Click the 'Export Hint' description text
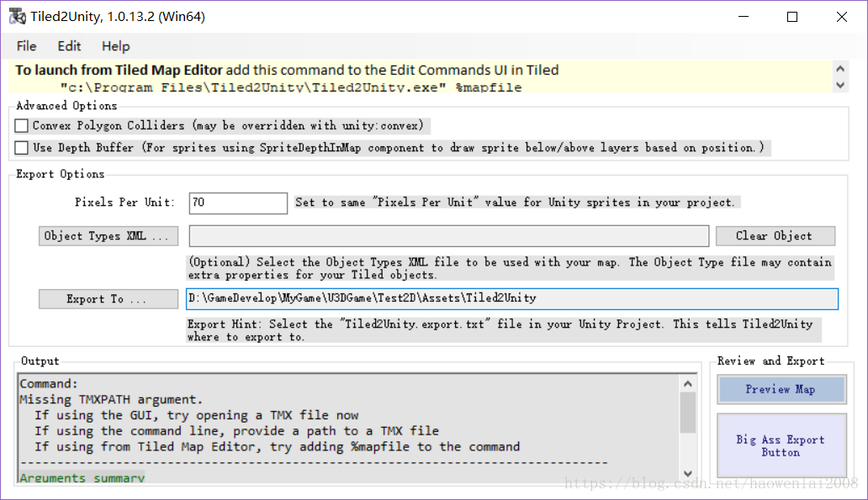The image size is (868, 500). point(503,330)
